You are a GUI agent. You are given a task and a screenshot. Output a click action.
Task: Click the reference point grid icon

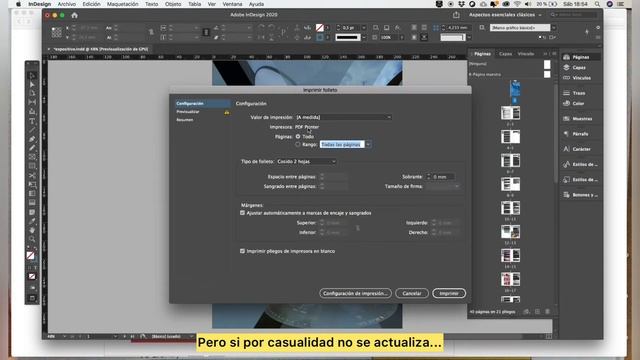click(x=56, y=32)
